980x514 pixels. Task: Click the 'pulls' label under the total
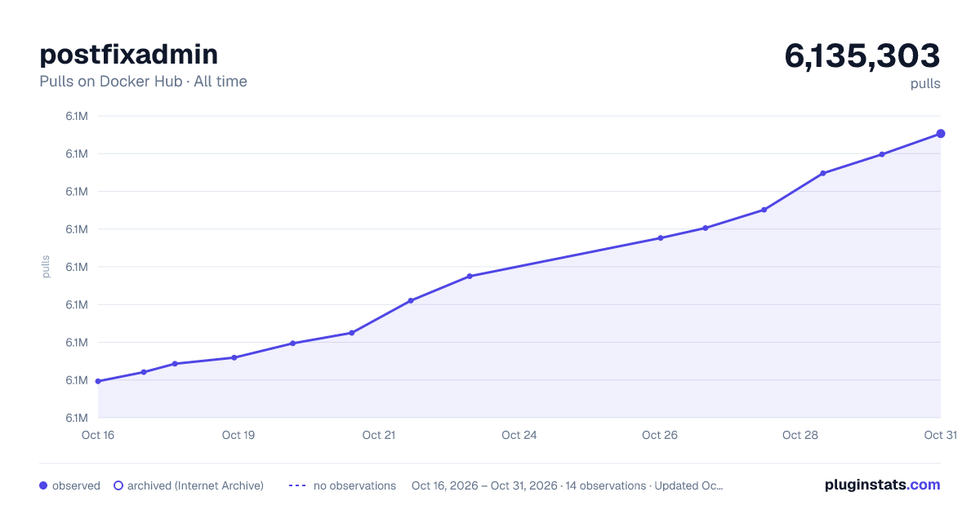pos(925,83)
